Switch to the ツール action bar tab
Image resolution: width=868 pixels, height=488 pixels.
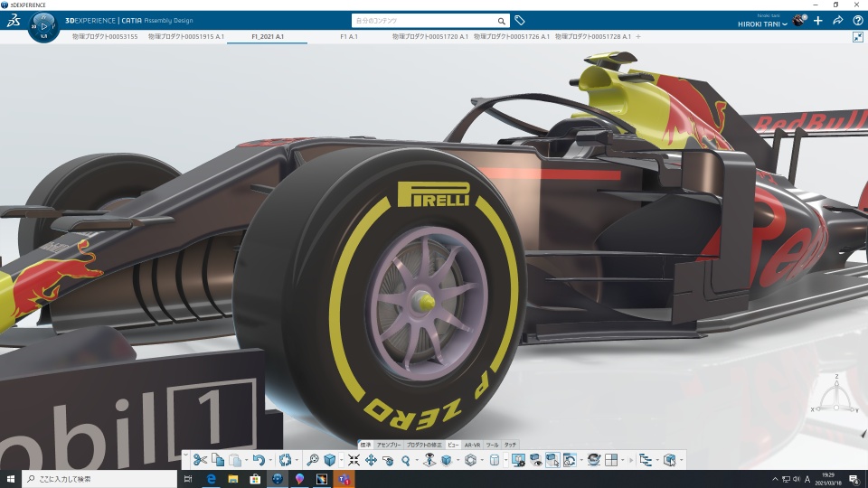point(492,445)
